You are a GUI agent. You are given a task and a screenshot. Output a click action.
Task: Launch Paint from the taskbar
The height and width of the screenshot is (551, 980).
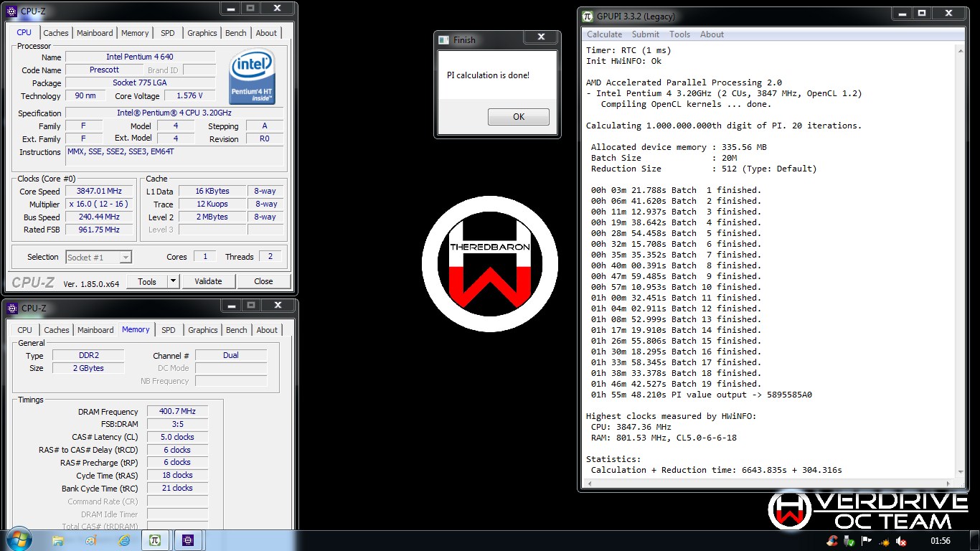[91, 541]
